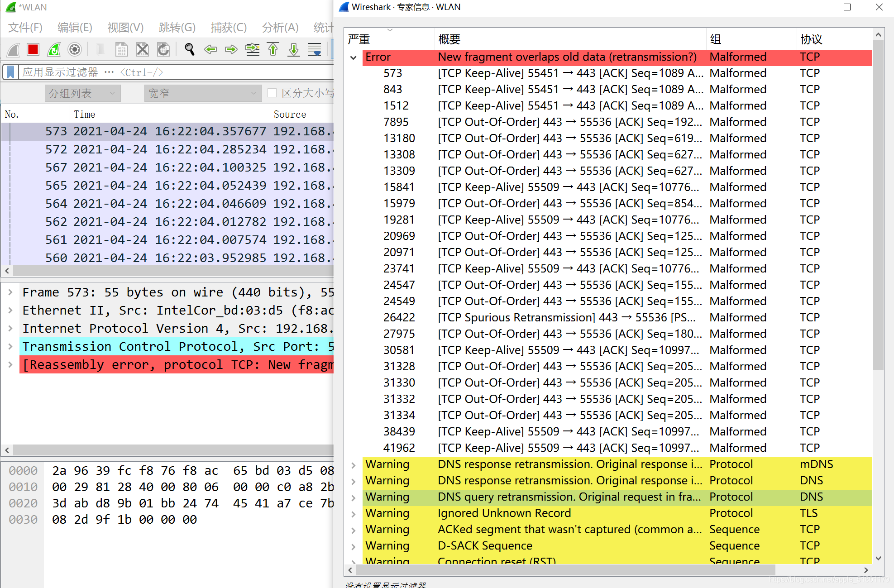894x588 pixels.
Task: Jump to last packet arrow icon
Action: coord(294,49)
